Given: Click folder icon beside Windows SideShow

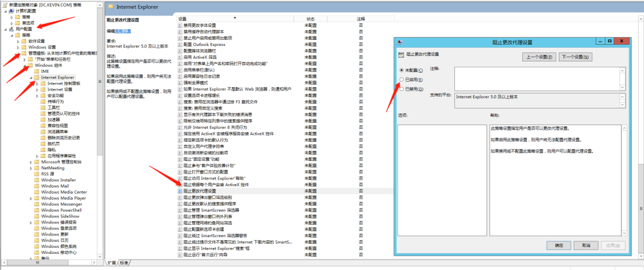Looking at the screenshot, I should tap(36, 216).
